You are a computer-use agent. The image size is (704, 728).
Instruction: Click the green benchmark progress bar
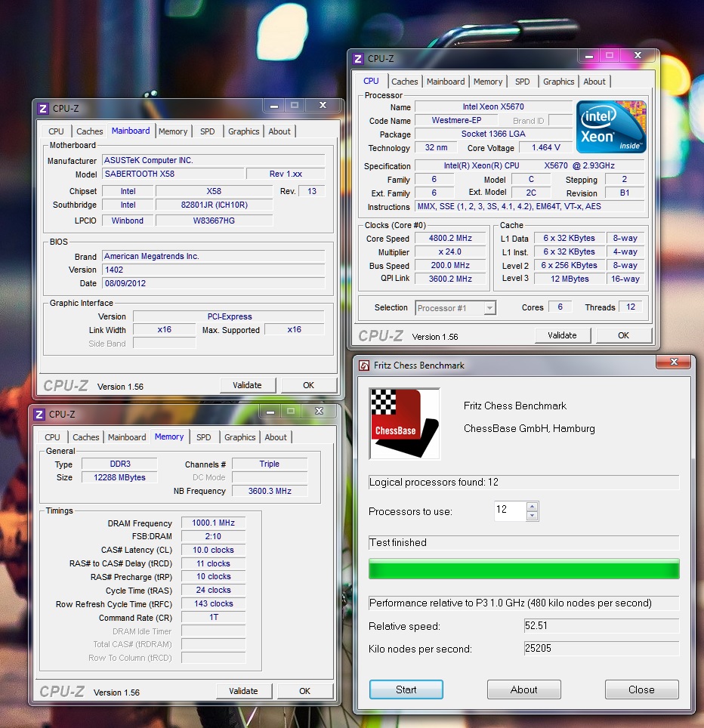(x=523, y=569)
